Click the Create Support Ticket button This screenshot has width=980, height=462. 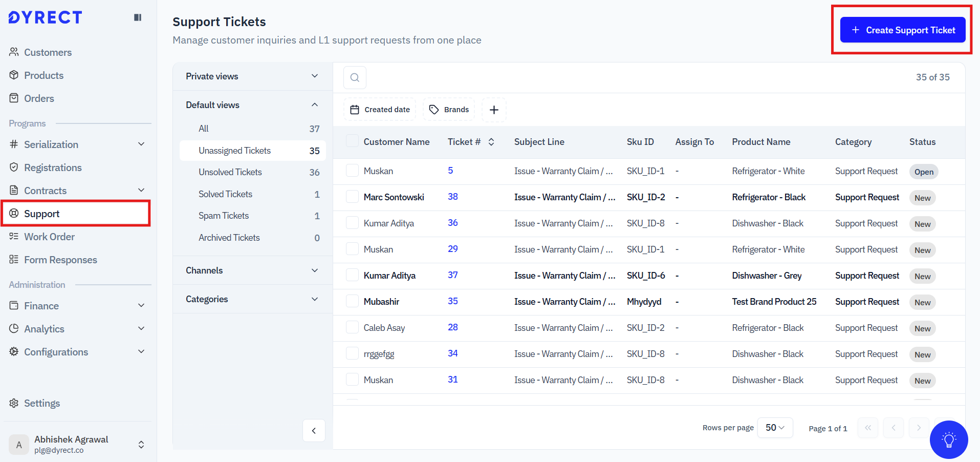click(903, 30)
